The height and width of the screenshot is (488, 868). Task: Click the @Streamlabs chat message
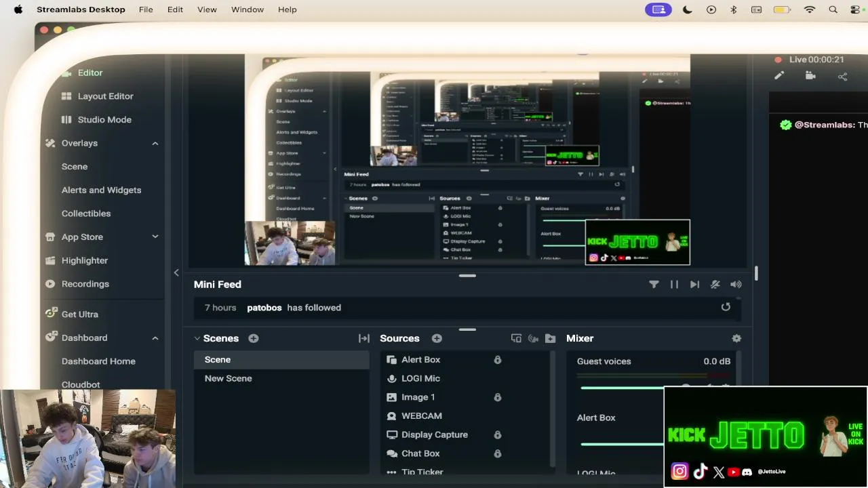coord(823,125)
